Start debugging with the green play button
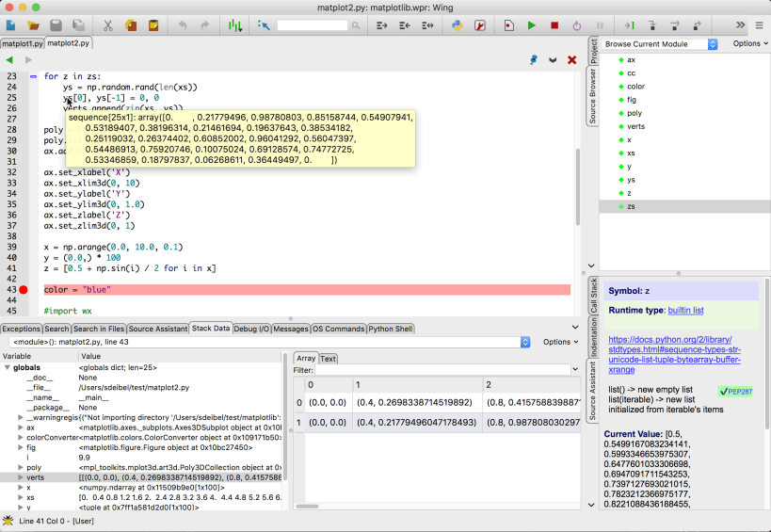Screen dimensions: 771x532 [532, 25]
